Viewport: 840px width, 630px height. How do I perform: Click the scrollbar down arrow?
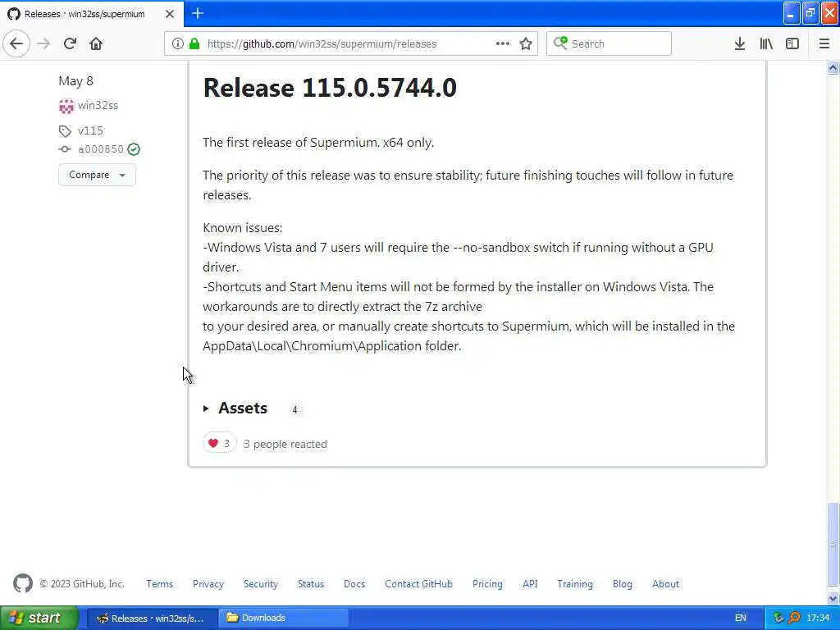[x=833, y=598]
